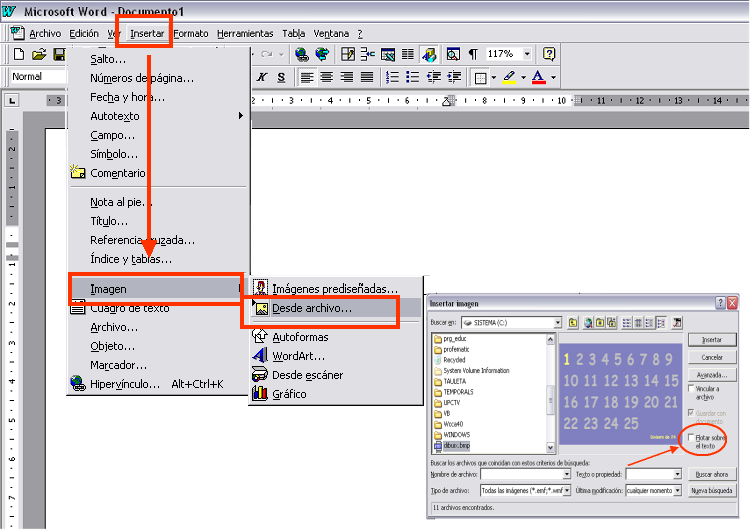
Task: Open the border style dropdown arrow
Action: (x=494, y=77)
